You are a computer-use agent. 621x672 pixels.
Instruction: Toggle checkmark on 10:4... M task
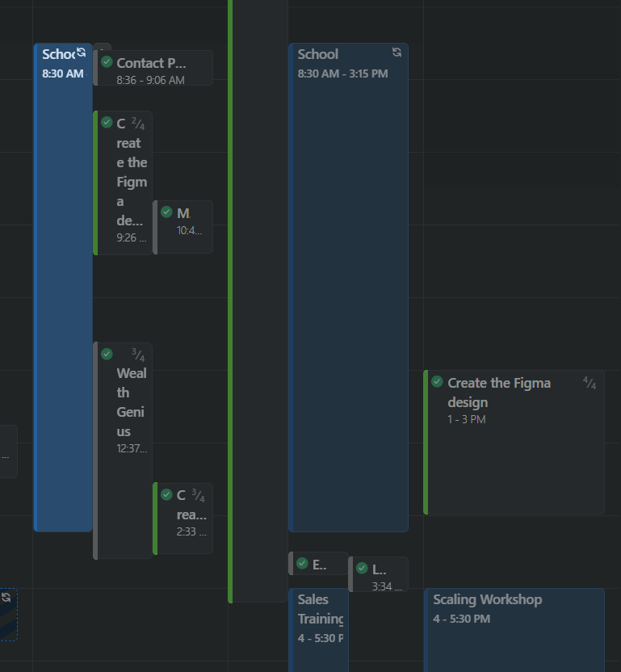click(166, 212)
